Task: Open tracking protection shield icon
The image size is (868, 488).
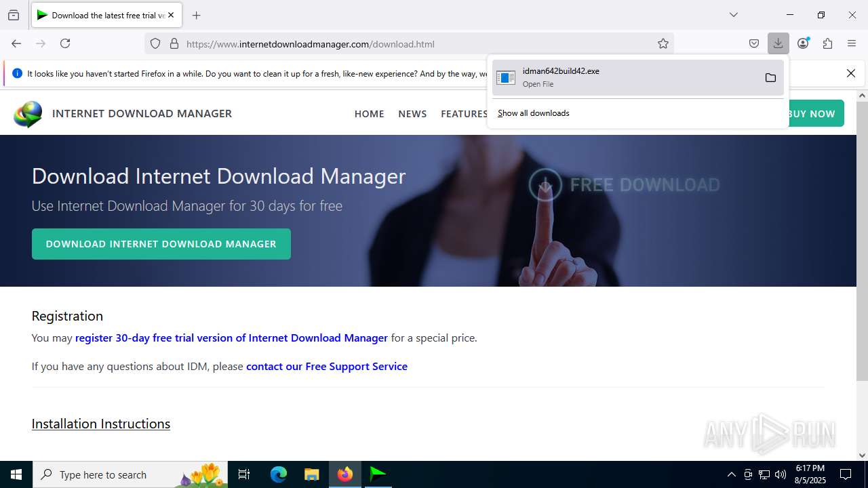Action: coord(155,43)
